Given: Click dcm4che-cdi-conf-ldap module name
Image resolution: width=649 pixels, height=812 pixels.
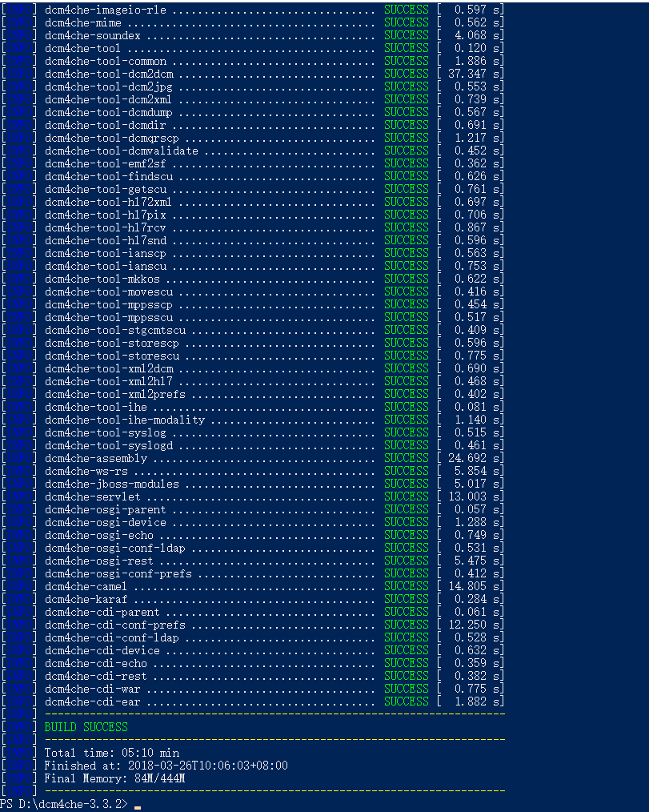Looking at the screenshot, I should pyautogui.click(x=112, y=638).
